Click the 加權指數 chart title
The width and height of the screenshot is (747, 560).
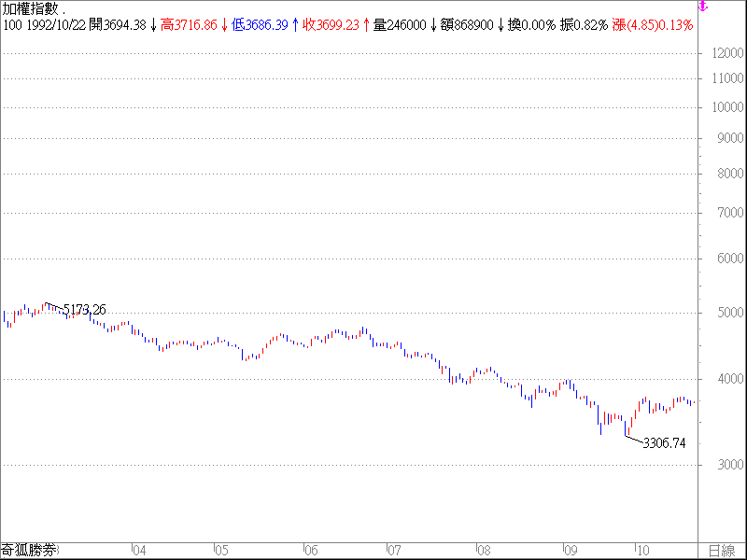pyautogui.click(x=33, y=8)
